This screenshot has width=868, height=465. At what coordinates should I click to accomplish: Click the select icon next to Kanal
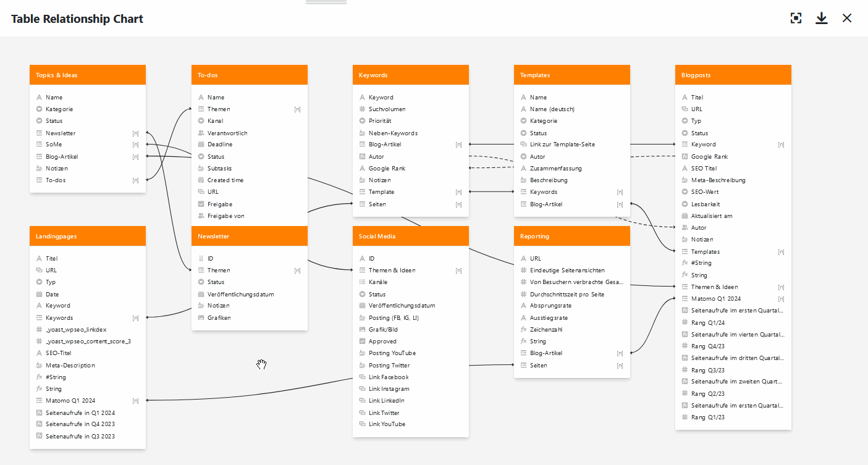(x=201, y=121)
